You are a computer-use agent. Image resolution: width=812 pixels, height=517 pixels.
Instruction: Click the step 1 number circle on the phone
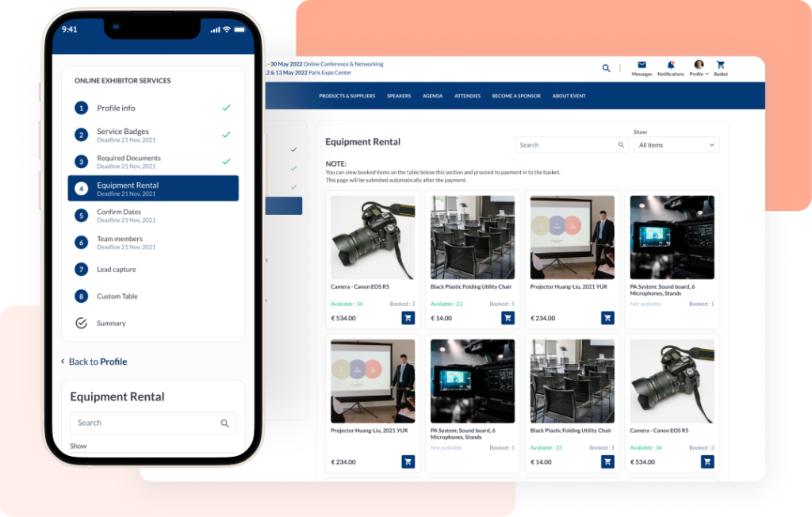tap(82, 108)
